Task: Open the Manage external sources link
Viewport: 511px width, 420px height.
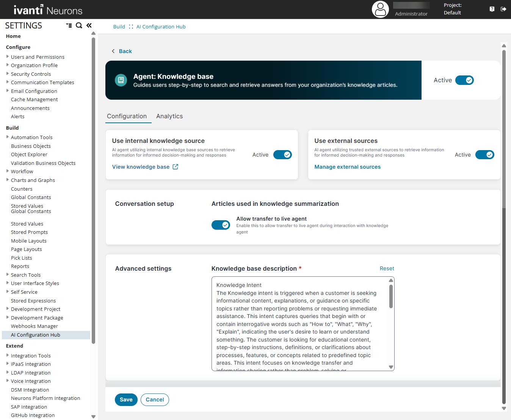Action: point(347,167)
